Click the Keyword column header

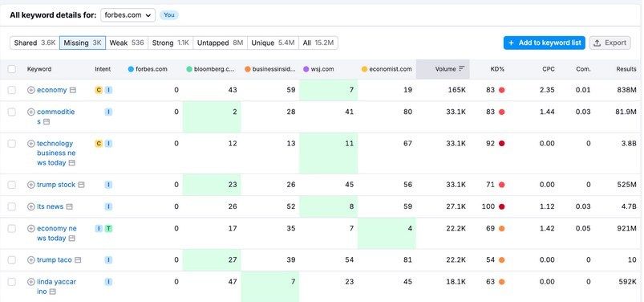point(39,69)
